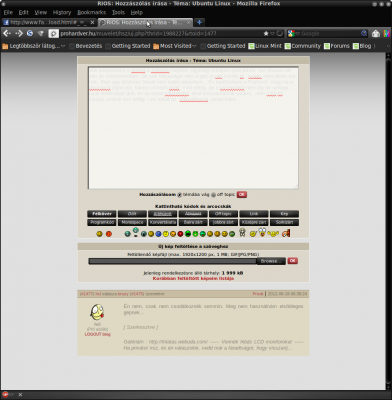Screen dimensions: 392x400
Task: Open the Bookmarks menu
Action: [x=92, y=12]
